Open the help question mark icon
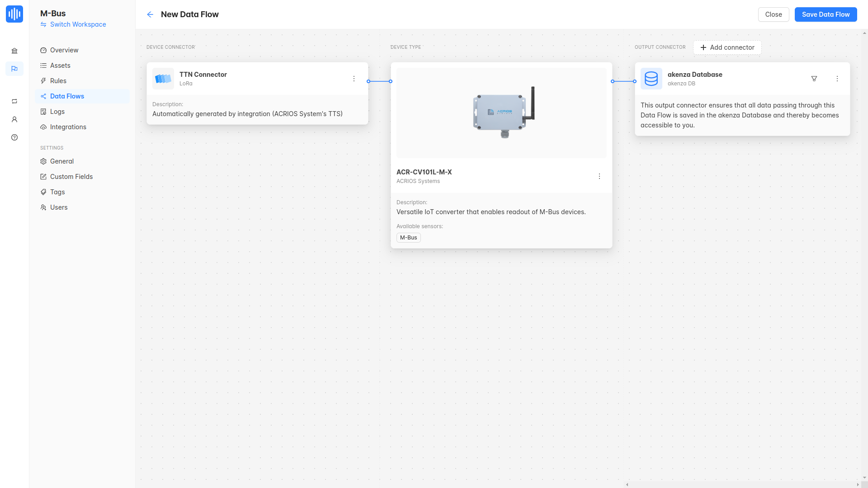The image size is (868, 488). (x=14, y=137)
